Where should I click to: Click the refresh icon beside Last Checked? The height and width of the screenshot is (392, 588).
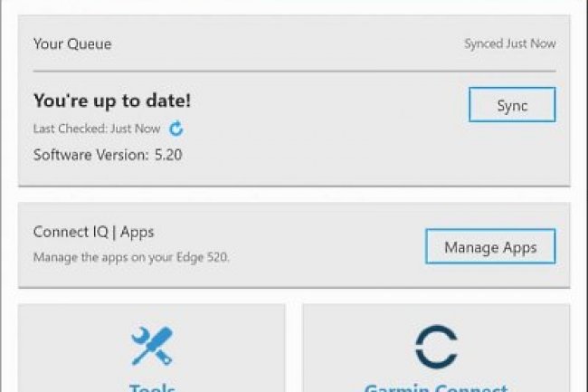click(177, 129)
